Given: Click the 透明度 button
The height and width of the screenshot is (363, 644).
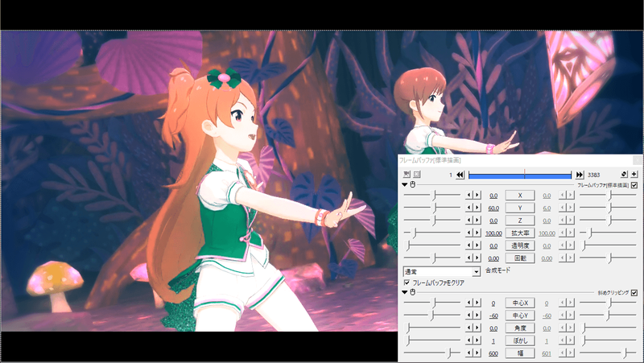Looking at the screenshot, I should [520, 245].
